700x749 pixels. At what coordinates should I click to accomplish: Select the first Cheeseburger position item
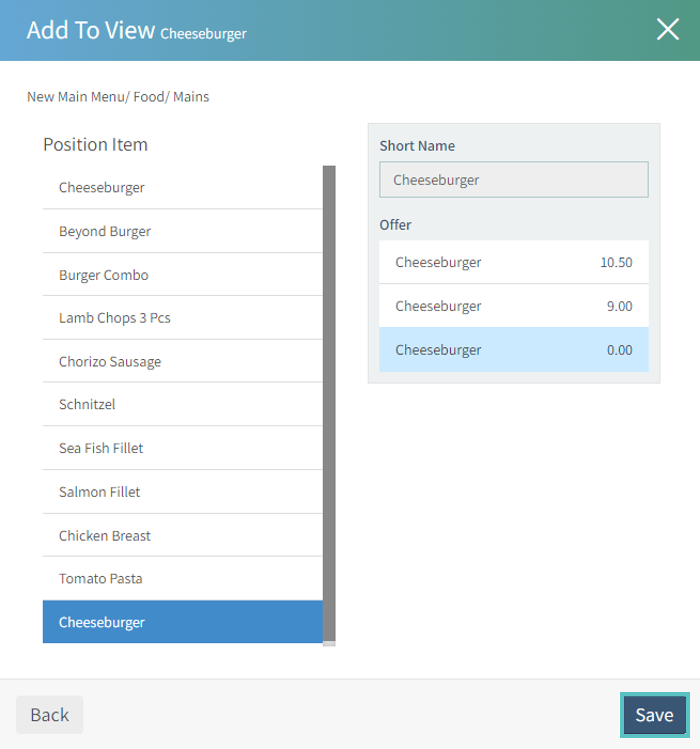click(x=182, y=187)
